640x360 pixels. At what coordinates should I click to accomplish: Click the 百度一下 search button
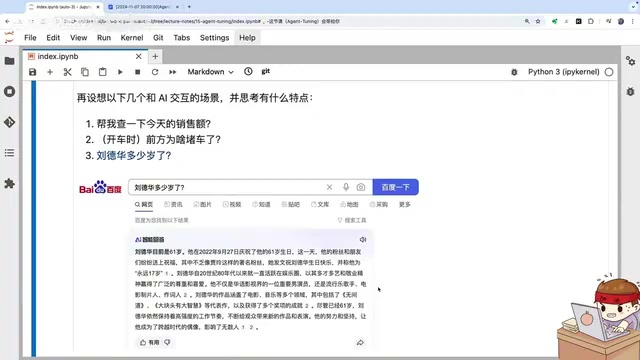pyautogui.click(x=396, y=187)
